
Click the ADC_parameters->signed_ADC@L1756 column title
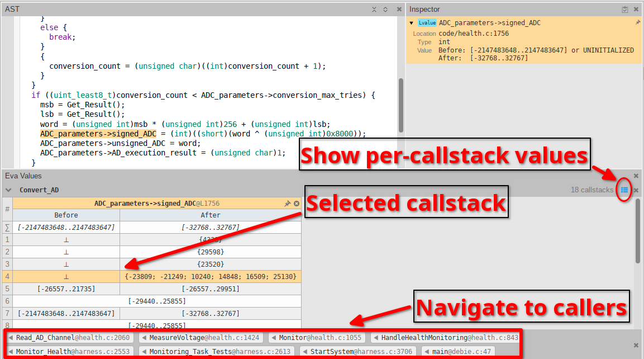click(157, 204)
